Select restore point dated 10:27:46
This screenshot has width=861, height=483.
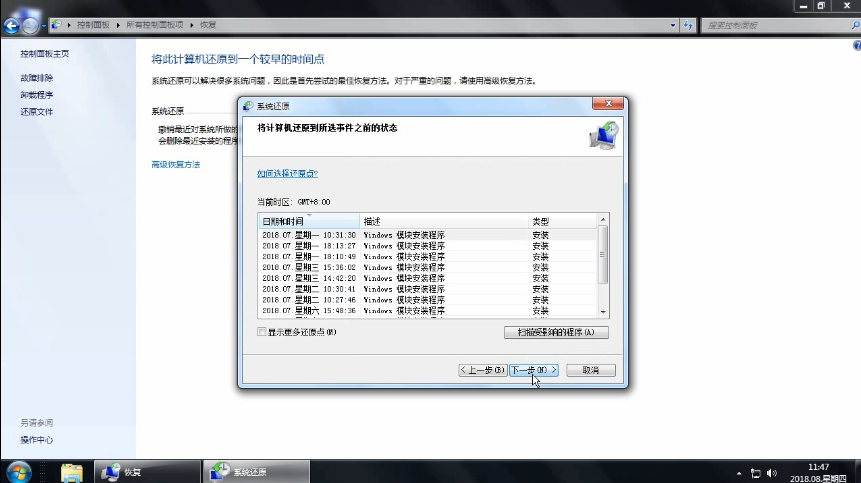point(427,300)
